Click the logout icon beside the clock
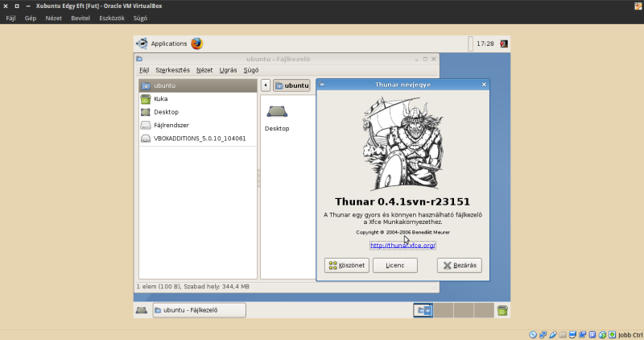 [x=504, y=44]
